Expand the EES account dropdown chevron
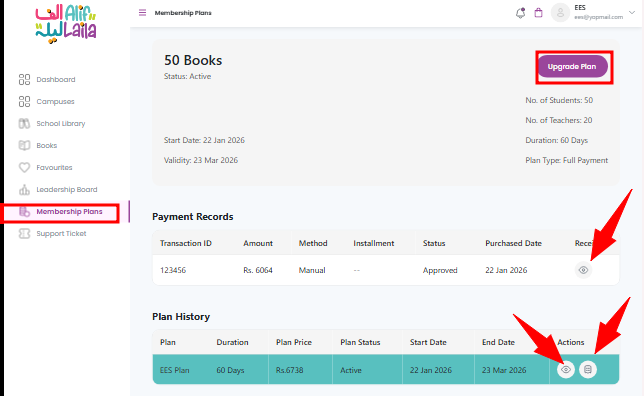This screenshot has height=396, width=644. click(x=632, y=13)
